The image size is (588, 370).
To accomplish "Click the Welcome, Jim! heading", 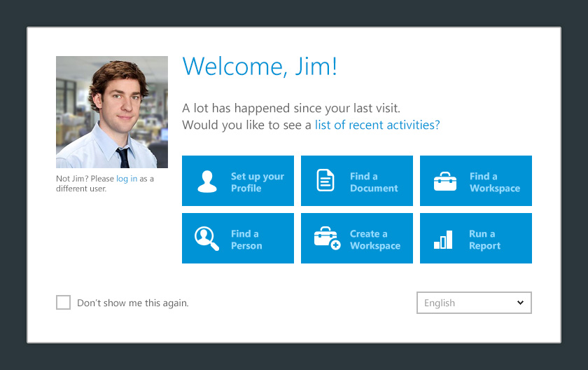I will pos(260,67).
